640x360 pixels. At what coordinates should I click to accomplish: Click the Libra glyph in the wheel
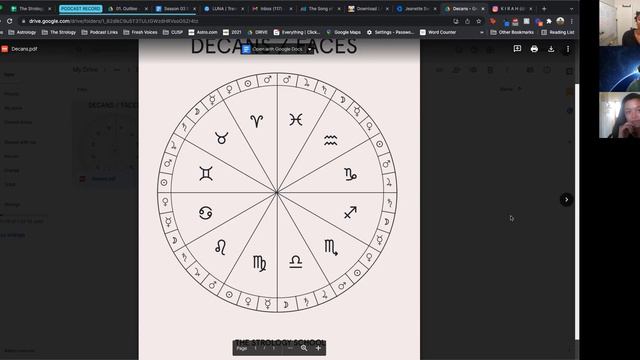tap(296, 262)
